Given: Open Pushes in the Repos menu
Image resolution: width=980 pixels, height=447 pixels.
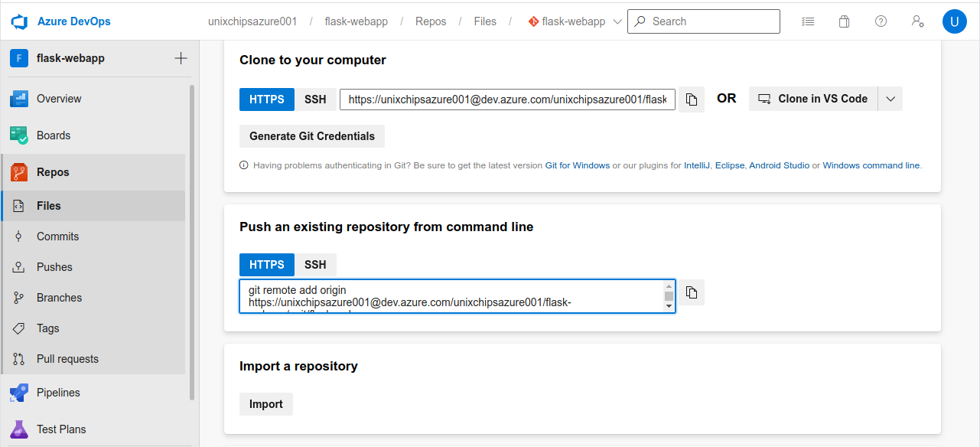Looking at the screenshot, I should click(54, 267).
